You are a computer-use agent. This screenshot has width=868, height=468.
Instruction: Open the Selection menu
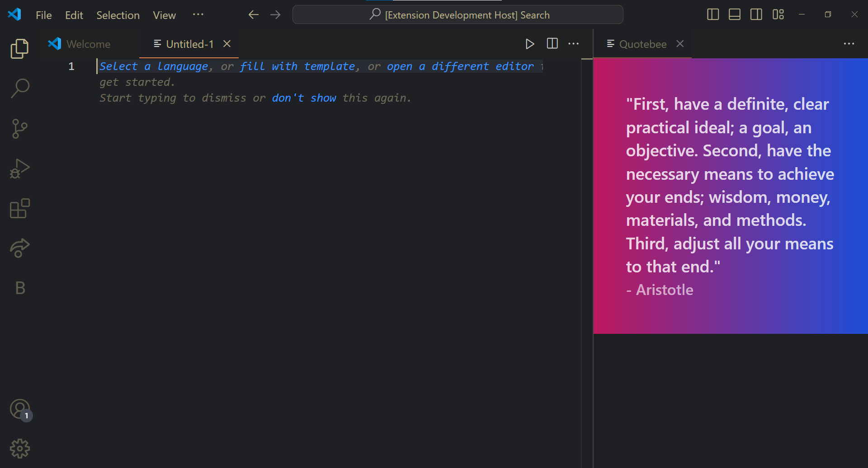118,15
